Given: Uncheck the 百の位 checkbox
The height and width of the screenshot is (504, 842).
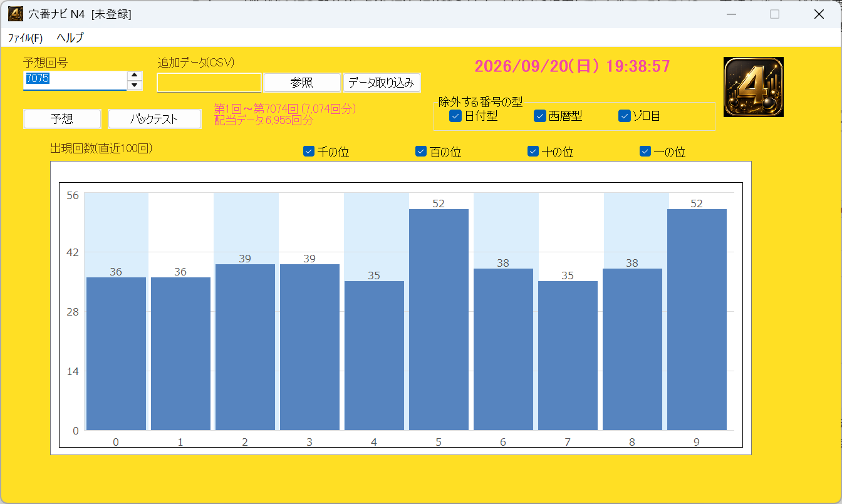Looking at the screenshot, I should 421,152.
